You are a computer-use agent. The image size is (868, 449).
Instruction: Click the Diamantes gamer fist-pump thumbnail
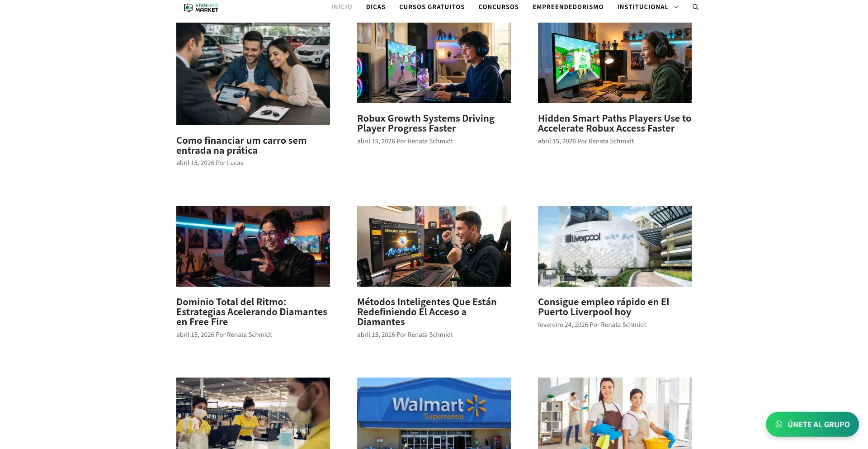pyautogui.click(x=434, y=246)
